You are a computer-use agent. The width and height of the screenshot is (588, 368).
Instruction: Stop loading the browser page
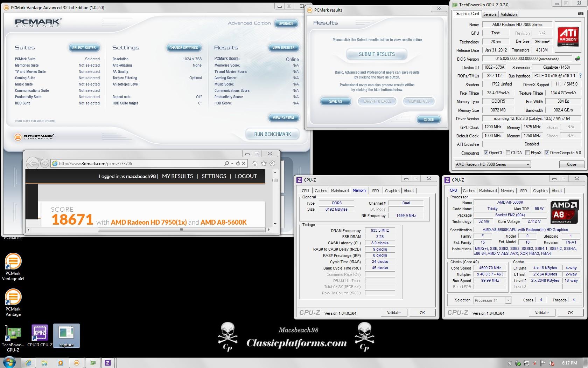click(x=244, y=163)
